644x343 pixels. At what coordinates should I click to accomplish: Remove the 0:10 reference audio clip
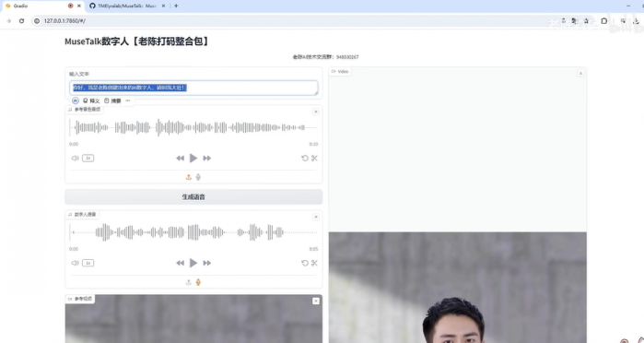(x=316, y=112)
